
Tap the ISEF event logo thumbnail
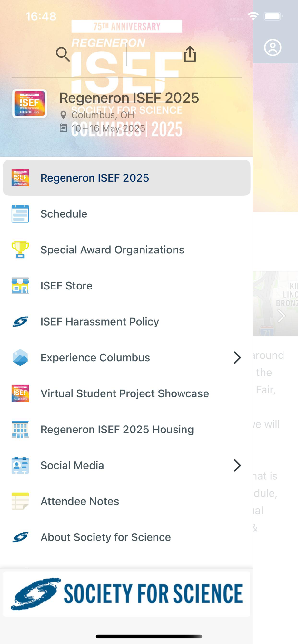29,104
